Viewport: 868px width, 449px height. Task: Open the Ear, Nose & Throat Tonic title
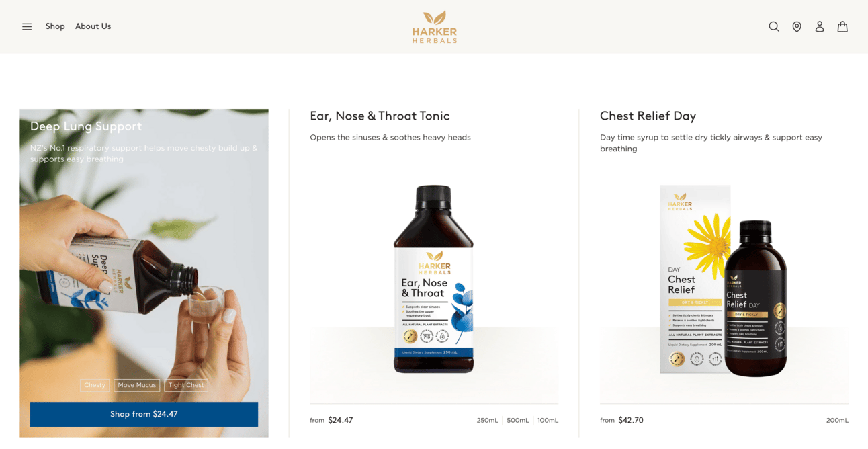380,116
